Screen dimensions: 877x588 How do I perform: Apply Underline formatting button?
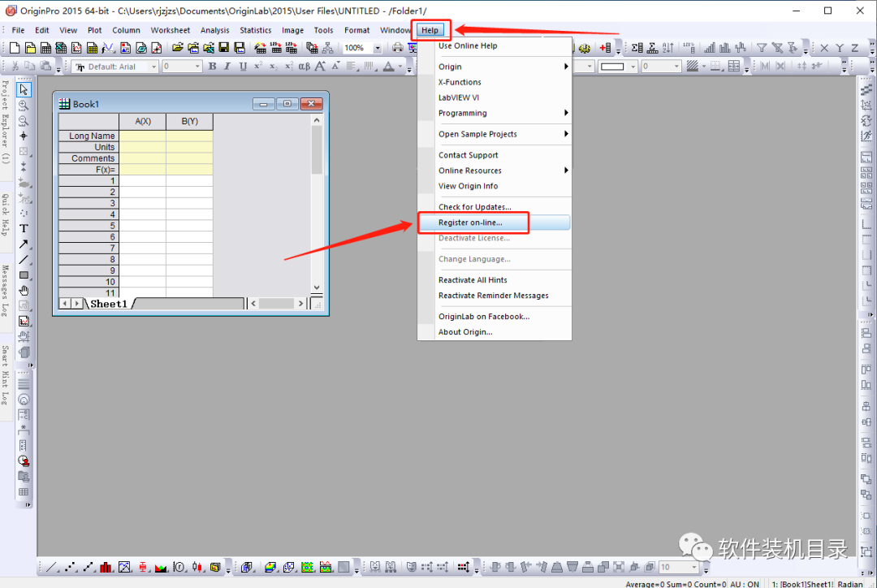(x=243, y=67)
